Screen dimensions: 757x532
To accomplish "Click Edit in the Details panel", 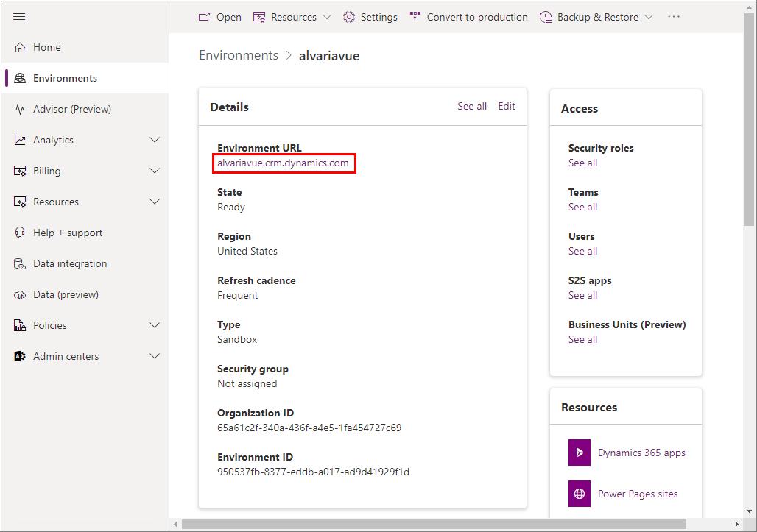I will [x=507, y=106].
